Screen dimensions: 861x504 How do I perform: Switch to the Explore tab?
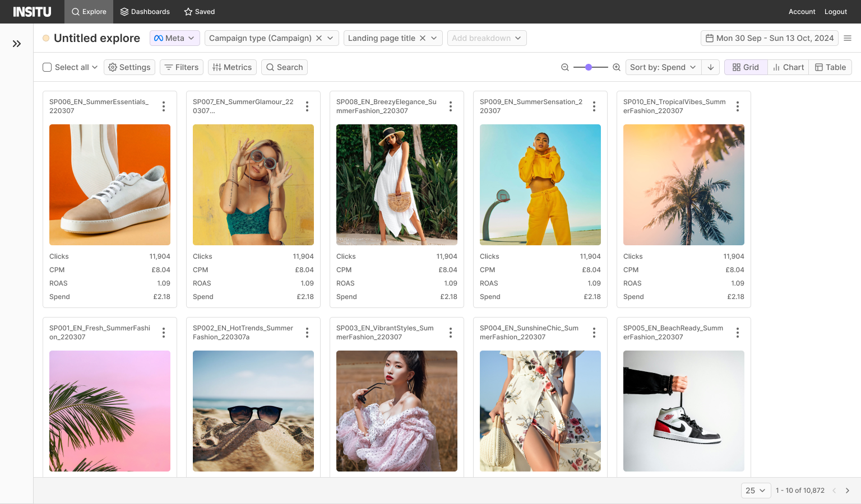tap(89, 12)
